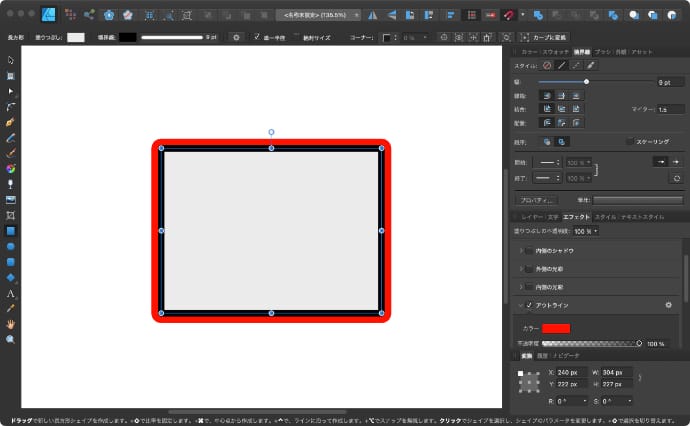The width and height of the screenshot is (690, 426).
Task: Click the no-stroke style icon
Action: click(547, 64)
